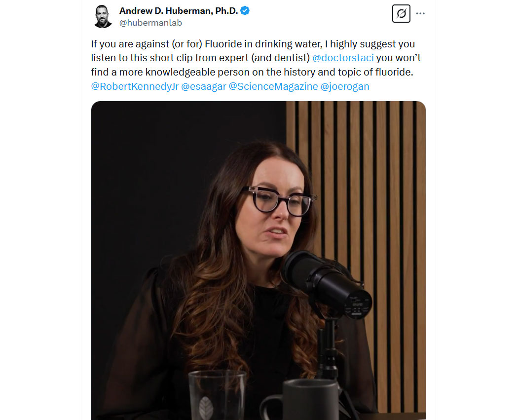Viewport: 518px width, 420px height.
Task: Open the @ScienceMagazine mention
Action: pos(273,86)
